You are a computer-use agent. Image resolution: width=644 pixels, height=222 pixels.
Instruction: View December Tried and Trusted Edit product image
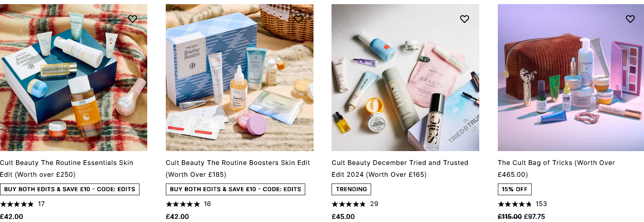405,78
